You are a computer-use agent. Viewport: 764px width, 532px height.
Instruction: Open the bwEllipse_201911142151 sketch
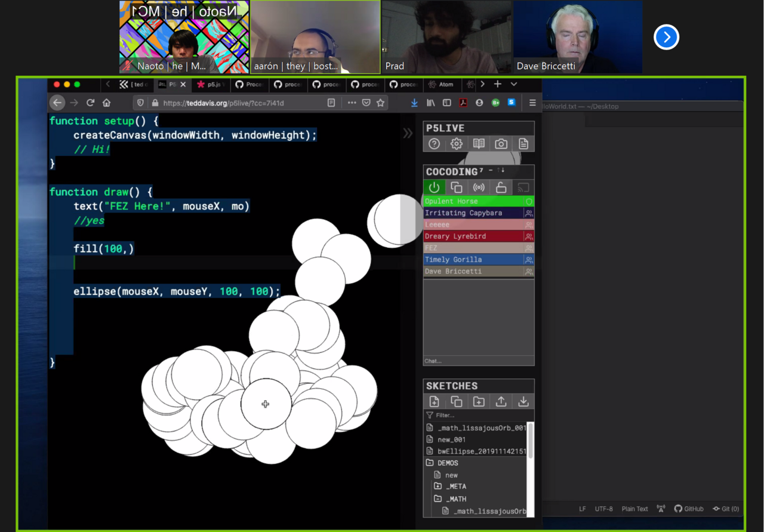tap(476, 451)
